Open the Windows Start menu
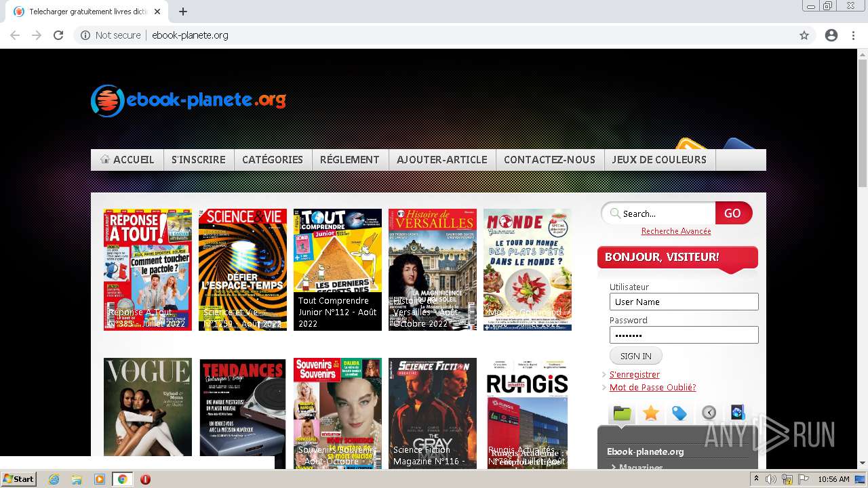 (18, 479)
